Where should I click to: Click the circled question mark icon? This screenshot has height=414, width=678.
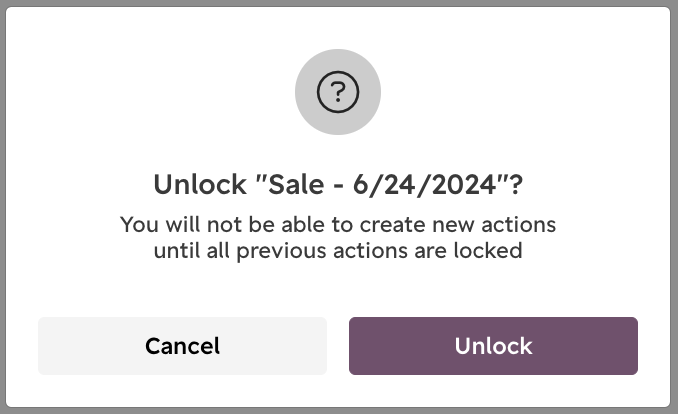coord(338,92)
